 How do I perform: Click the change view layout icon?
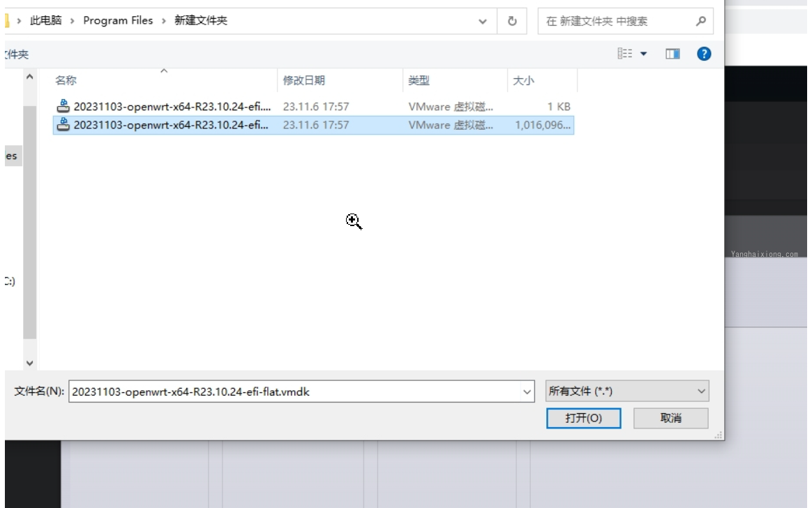coord(624,53)
